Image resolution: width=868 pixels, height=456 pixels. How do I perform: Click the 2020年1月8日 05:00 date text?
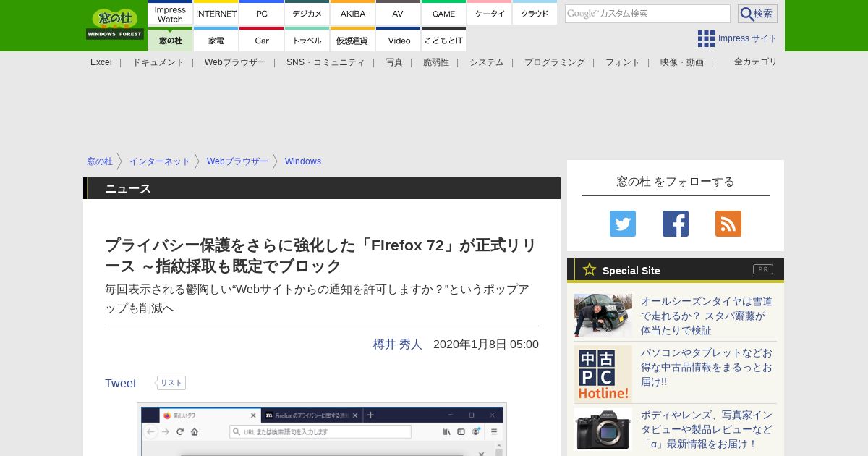point(486,345)
